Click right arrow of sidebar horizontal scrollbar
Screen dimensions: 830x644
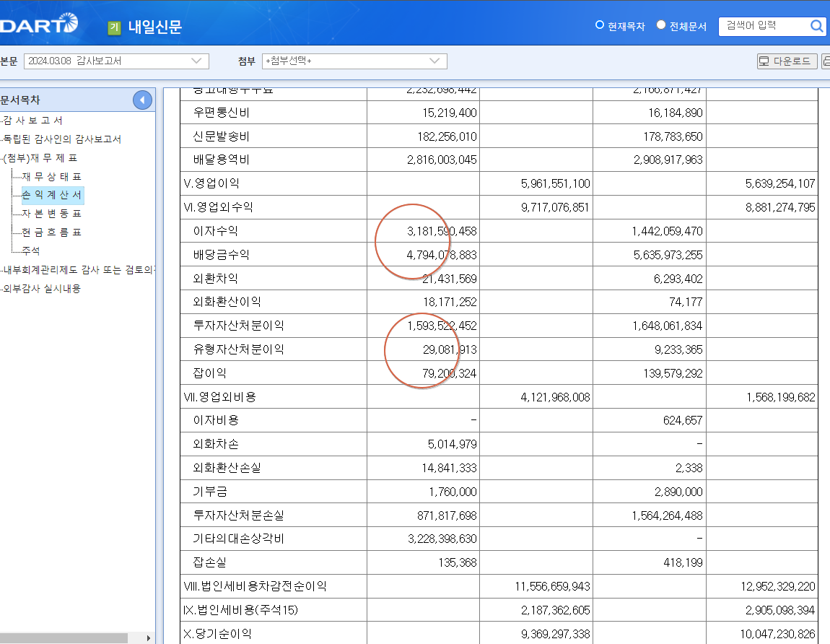click(149, 638)
